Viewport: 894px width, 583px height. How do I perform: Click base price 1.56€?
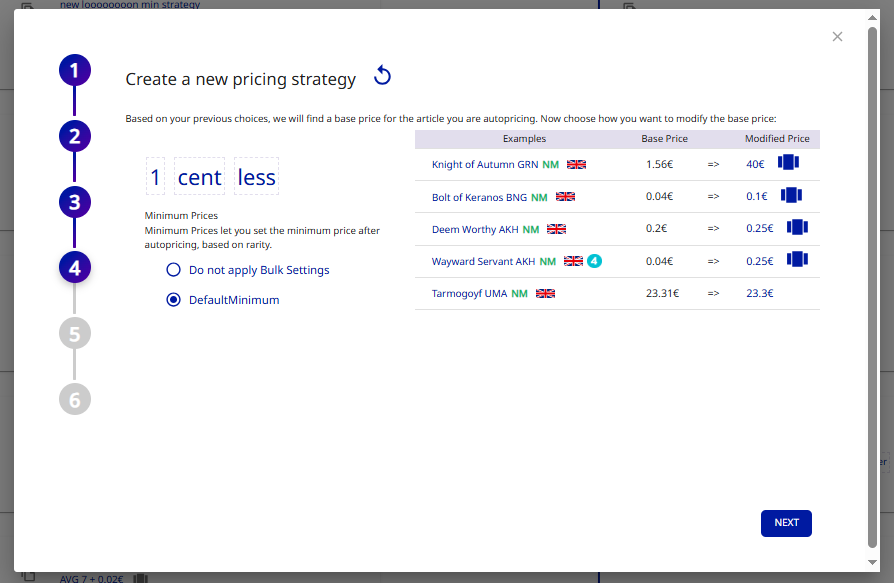tap(659, 164)
